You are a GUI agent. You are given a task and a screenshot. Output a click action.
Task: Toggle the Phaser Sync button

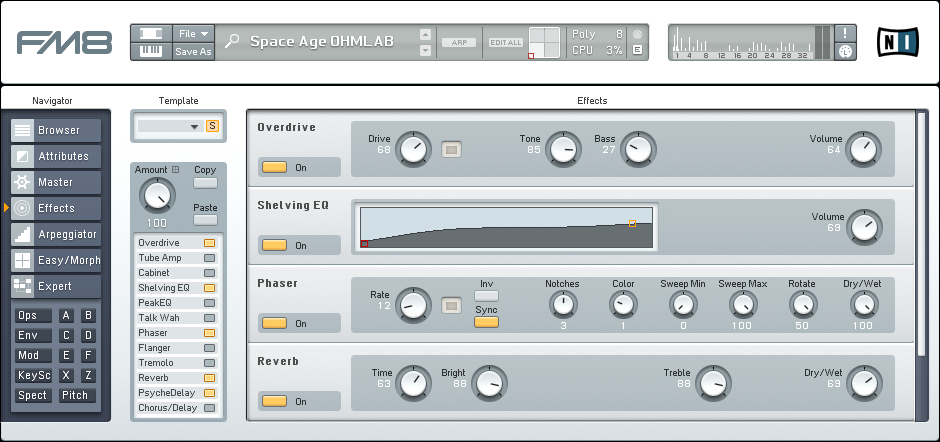point(486,322)
